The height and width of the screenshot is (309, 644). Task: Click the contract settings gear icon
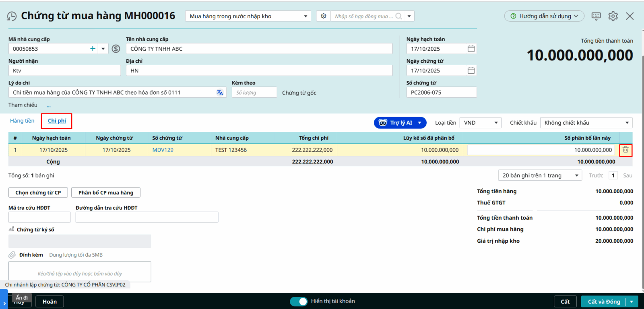323,16
